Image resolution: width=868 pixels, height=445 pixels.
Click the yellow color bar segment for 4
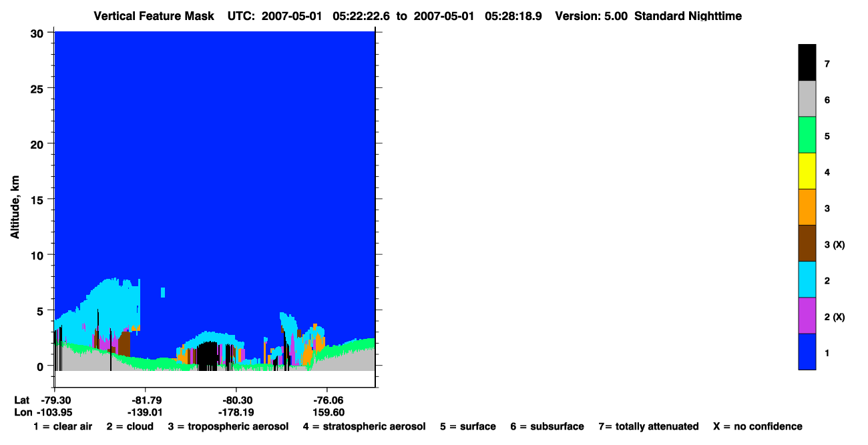coord(807,171)
